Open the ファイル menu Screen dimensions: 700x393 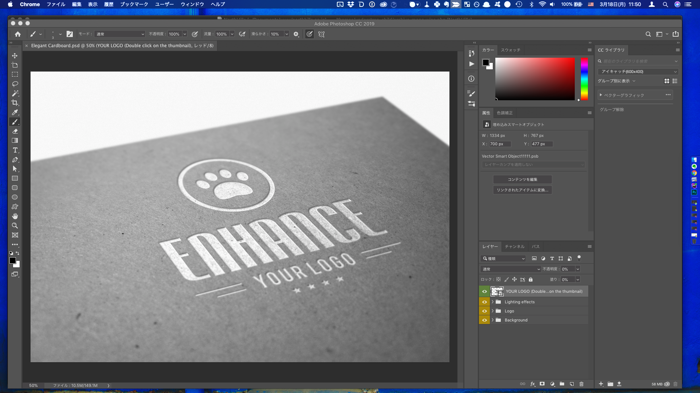click(x=56, y=4)
